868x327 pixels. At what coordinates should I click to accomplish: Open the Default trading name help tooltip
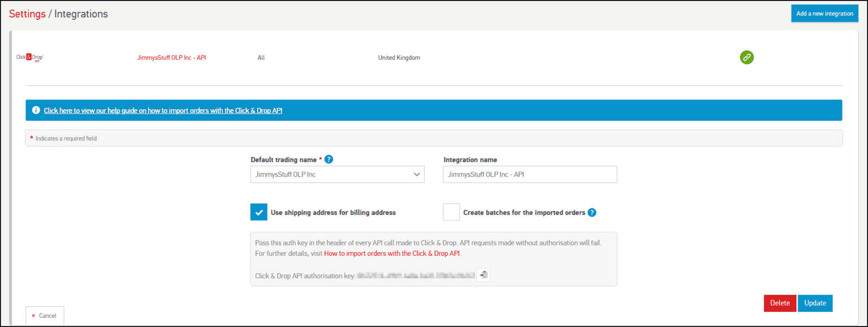(329, 159)
